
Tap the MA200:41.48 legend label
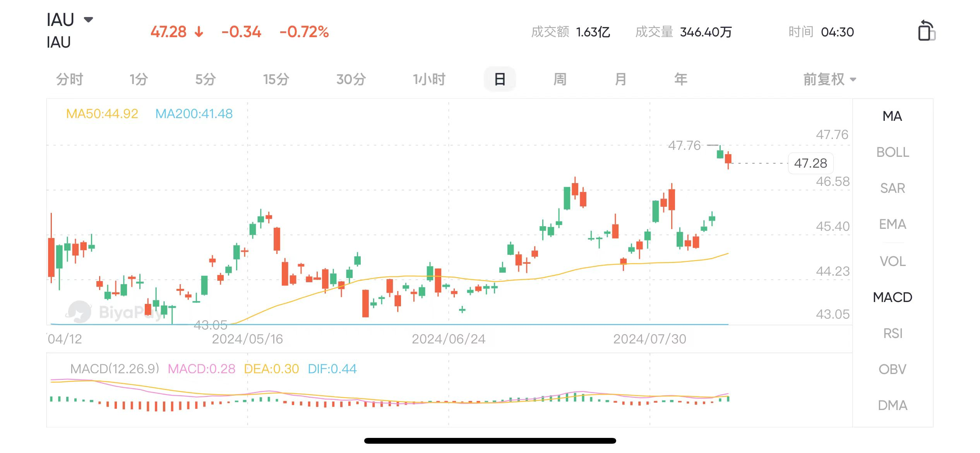[x=194, y=114]
